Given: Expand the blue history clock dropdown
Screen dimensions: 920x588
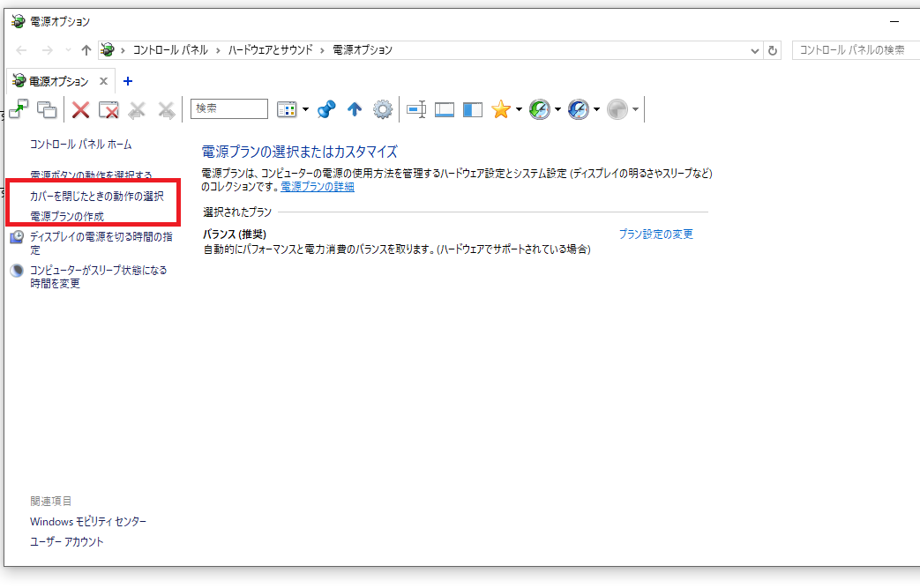Looking at the screenshot, I should [x=596, y=109].
